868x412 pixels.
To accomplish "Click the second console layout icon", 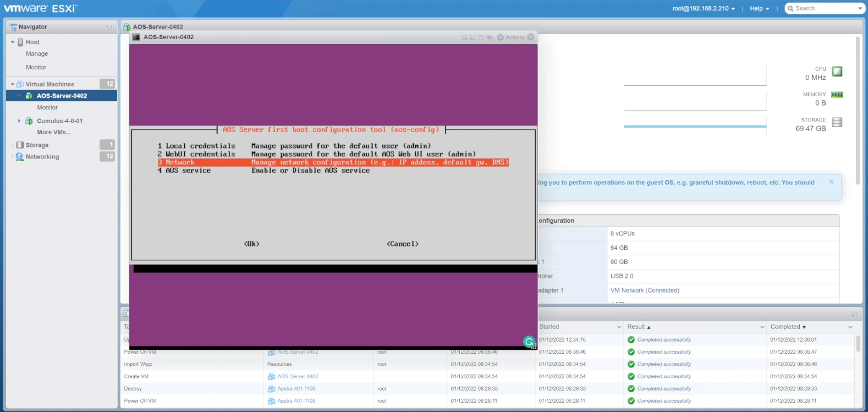I will point(473,37).
